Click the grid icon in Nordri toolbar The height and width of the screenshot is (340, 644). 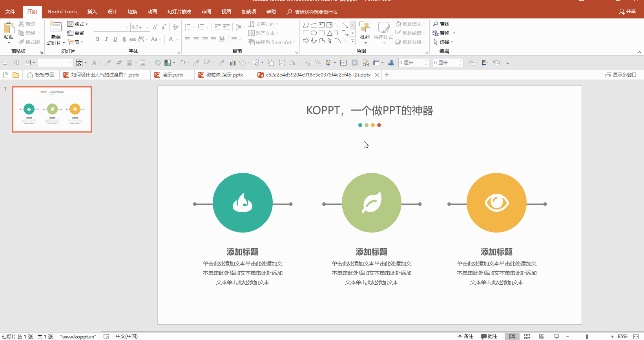[x=391, y=63]
